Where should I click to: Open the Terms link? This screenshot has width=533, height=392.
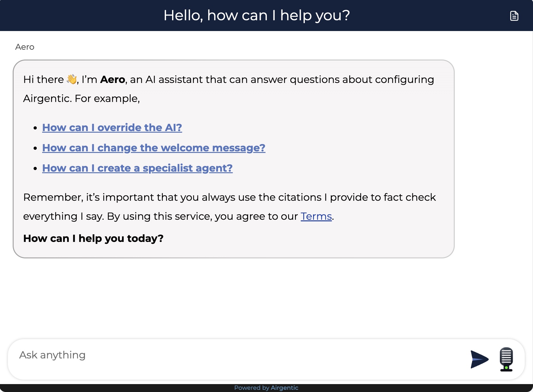316,216
